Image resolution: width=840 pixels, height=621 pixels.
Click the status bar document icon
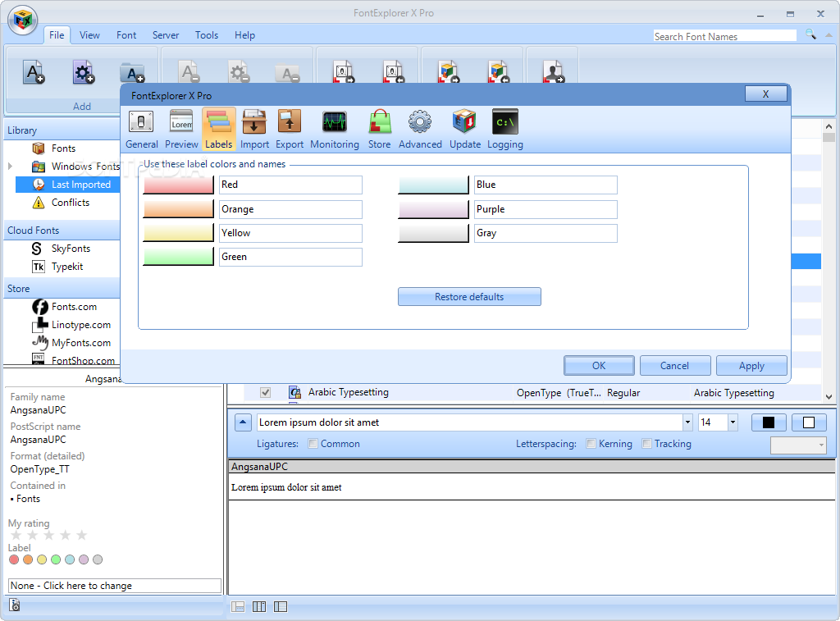point(15,605)
